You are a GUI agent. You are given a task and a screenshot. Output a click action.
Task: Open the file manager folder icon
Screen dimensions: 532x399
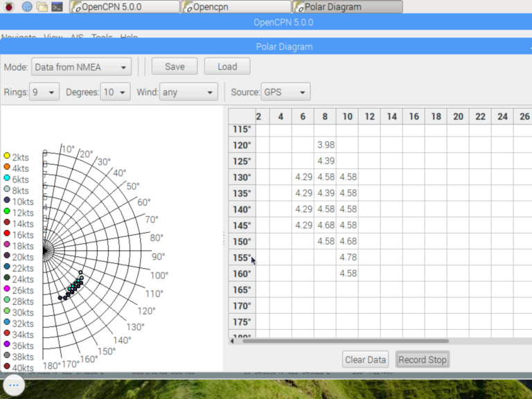[x=42, y=7]
